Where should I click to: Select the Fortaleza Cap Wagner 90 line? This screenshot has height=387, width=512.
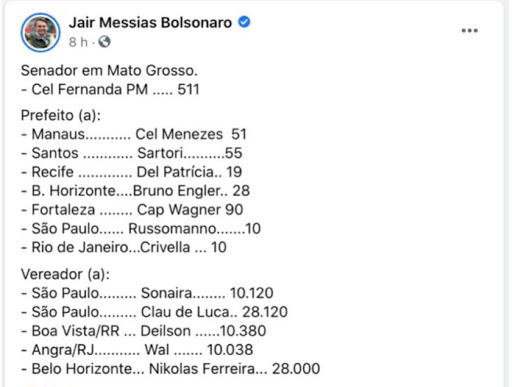[x=132, y=210]
